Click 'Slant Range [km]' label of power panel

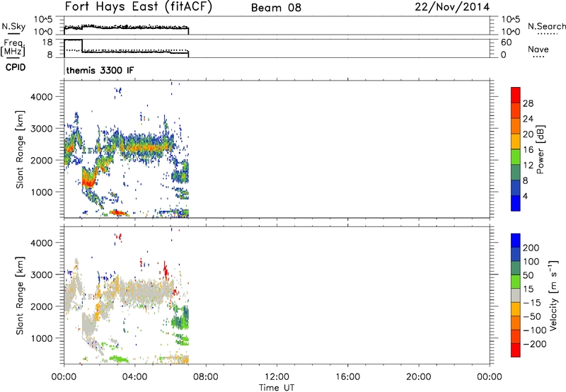(x=20, y=149)
